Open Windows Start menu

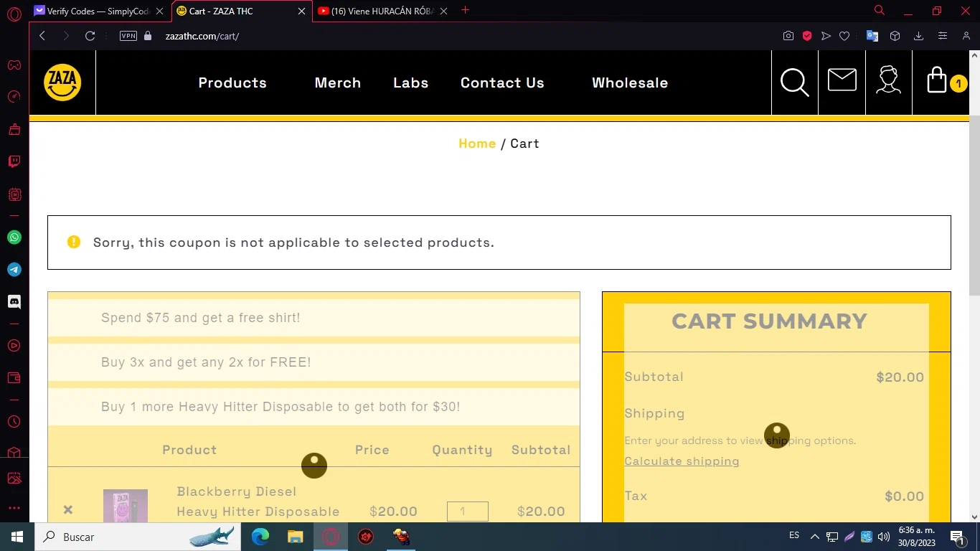tap(17, 537)
